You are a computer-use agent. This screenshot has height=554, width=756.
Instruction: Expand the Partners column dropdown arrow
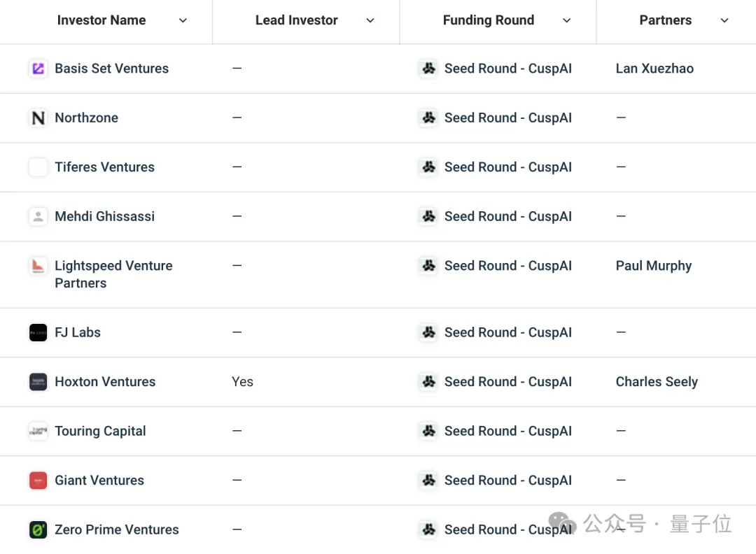click(x=724, y=21)
